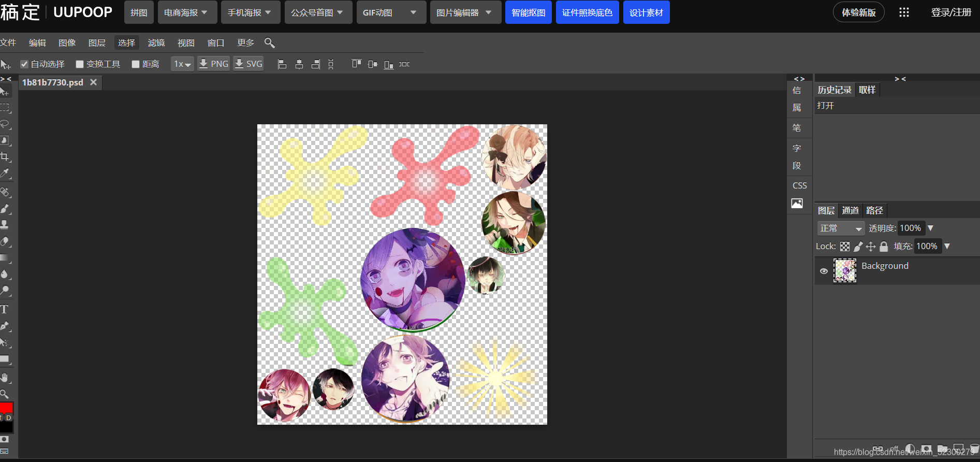Select the Clone Stamp tool
Screen dimensions: 980x462
coord(5,225)
